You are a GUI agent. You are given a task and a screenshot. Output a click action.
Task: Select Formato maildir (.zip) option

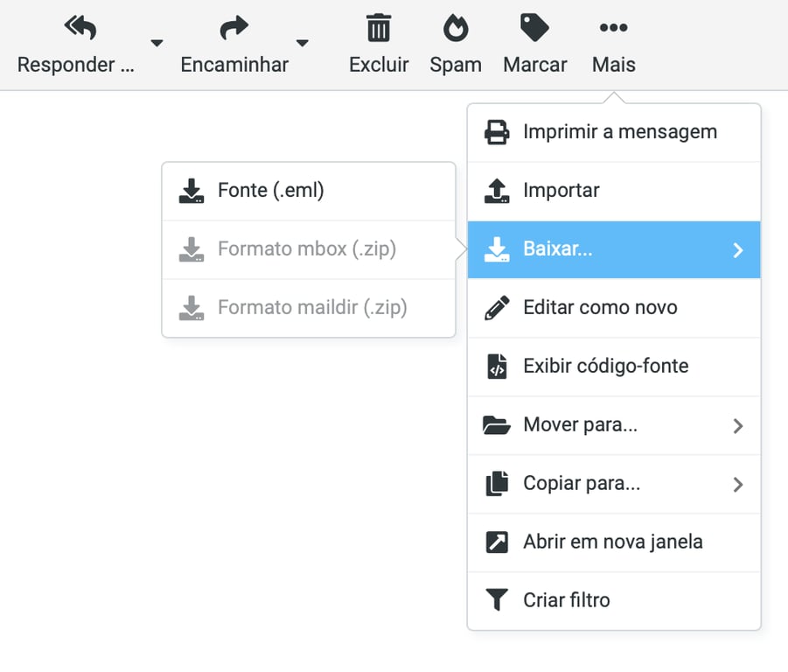pos(309,308)
